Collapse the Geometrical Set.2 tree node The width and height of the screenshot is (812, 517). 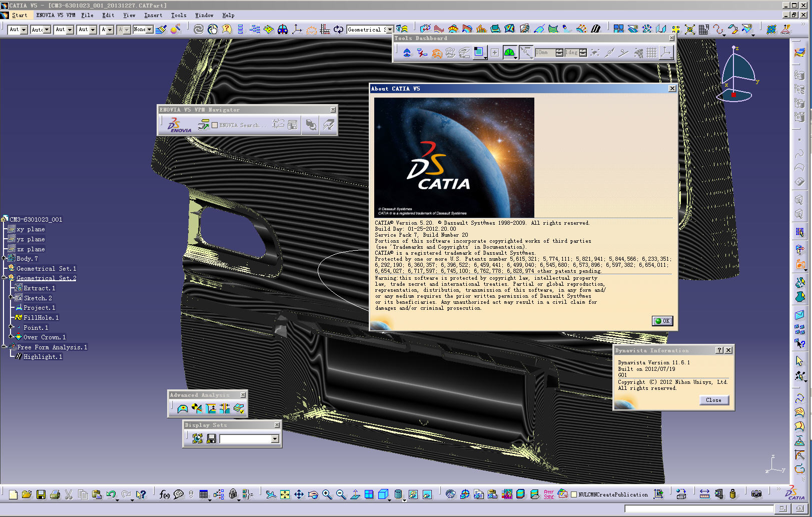[x=4, y=278]
